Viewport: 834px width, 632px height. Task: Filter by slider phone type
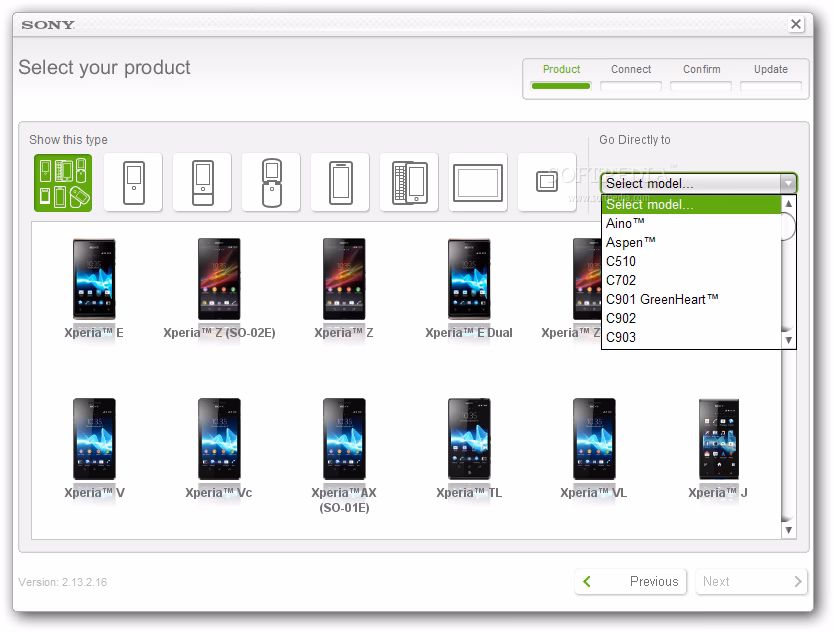[x=201, y=182]
